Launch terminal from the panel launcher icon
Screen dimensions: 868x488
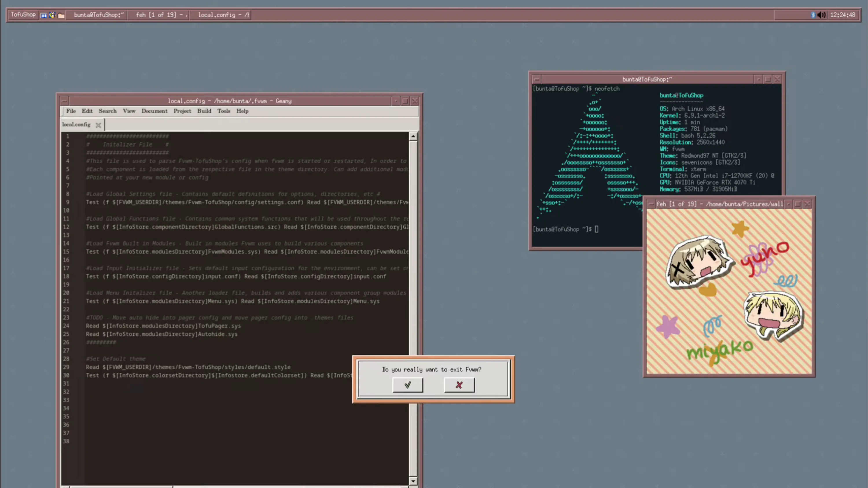point(44,15)
